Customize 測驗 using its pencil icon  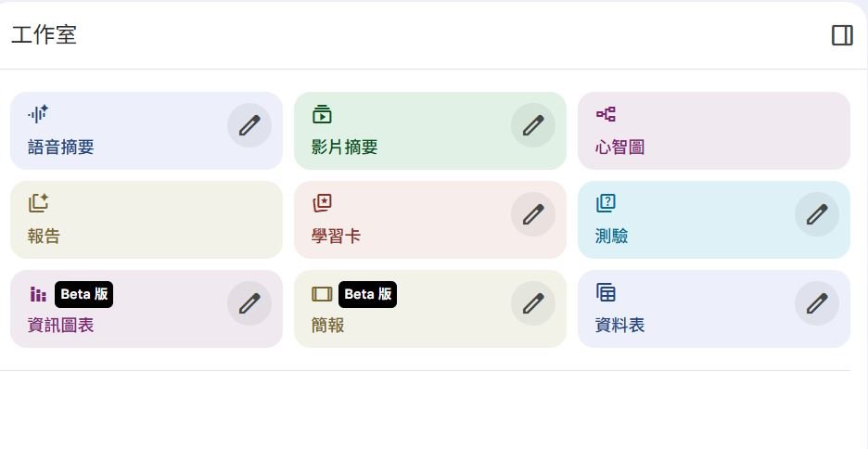tap(817, 214)
